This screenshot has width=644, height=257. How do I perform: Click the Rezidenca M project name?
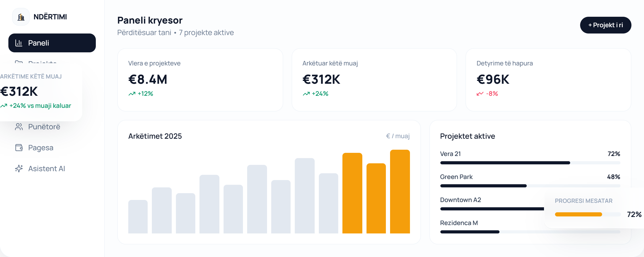(x=459, y=223)
